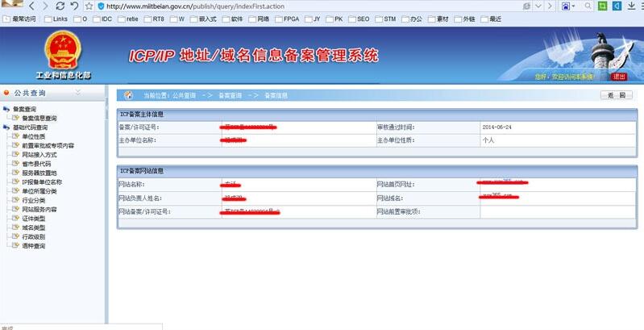Go back using the browser back arrow
The image size is (644, 330).
point(32,6)
